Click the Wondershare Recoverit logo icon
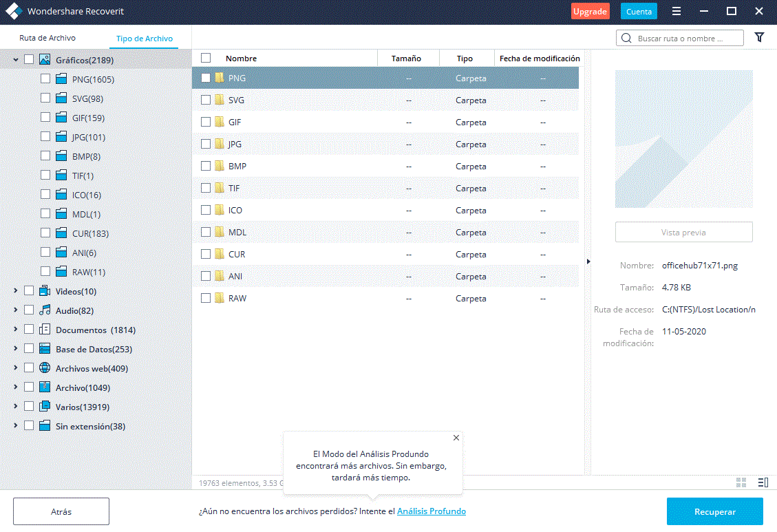The height and width of the screenshot is (532, 777). (14, 11)
